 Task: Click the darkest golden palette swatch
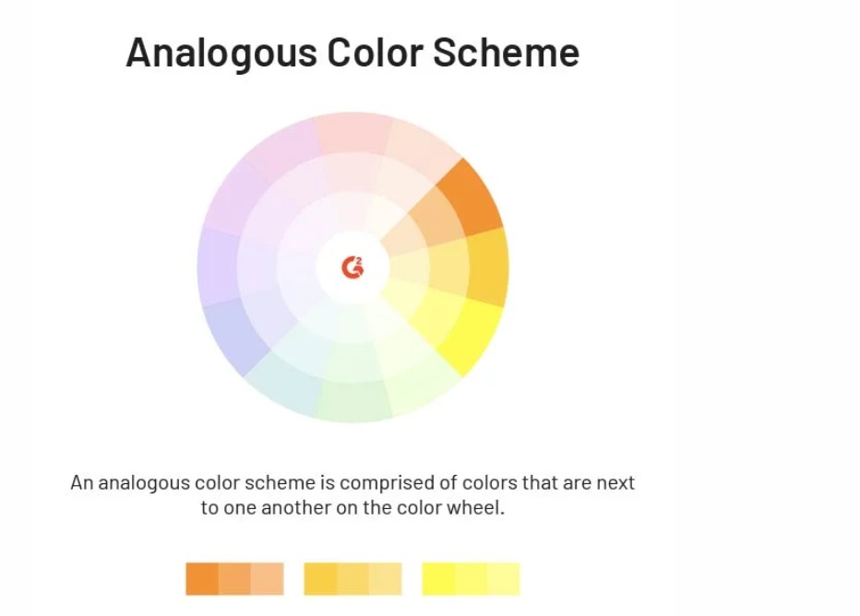tap(320, 579)
